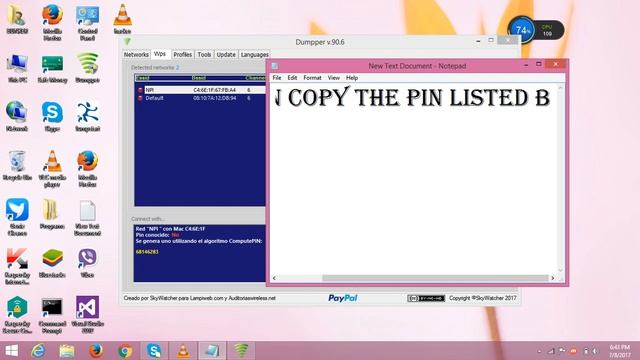Viewport: 640px width, 360px height.
Task: Click the CPU usage readout widget
Action: [x=547, y=31]
